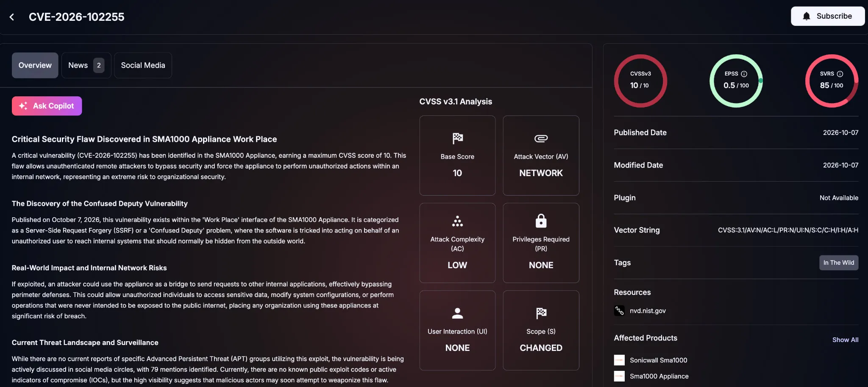
Task: Click the EPSS score gauge
Action: click(736, 81)
